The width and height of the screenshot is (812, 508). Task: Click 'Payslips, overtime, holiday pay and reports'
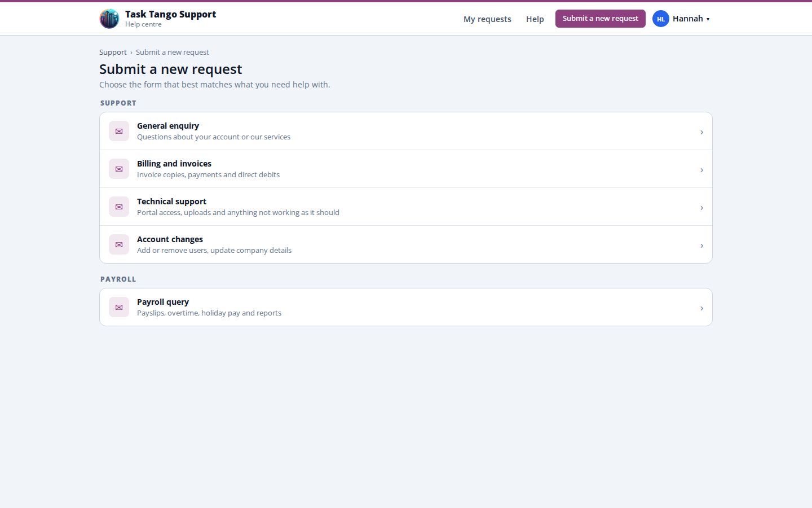pyautogui.click(x=209, y=313)
